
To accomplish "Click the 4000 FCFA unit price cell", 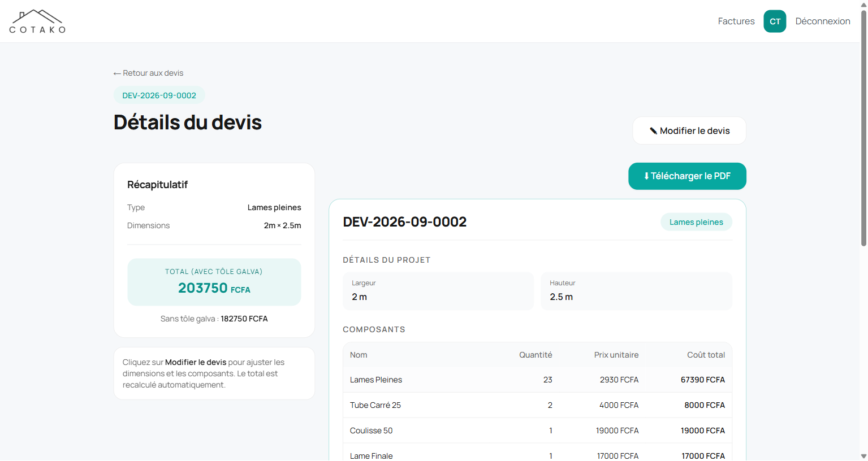I will [x=619, y=405].
